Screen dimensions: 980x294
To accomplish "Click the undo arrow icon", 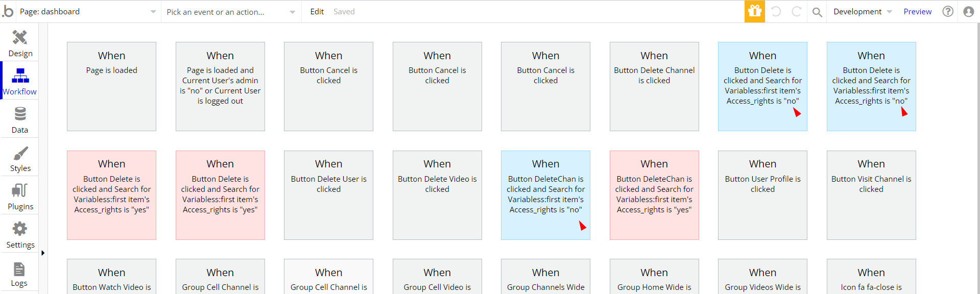I will point(776,11).
